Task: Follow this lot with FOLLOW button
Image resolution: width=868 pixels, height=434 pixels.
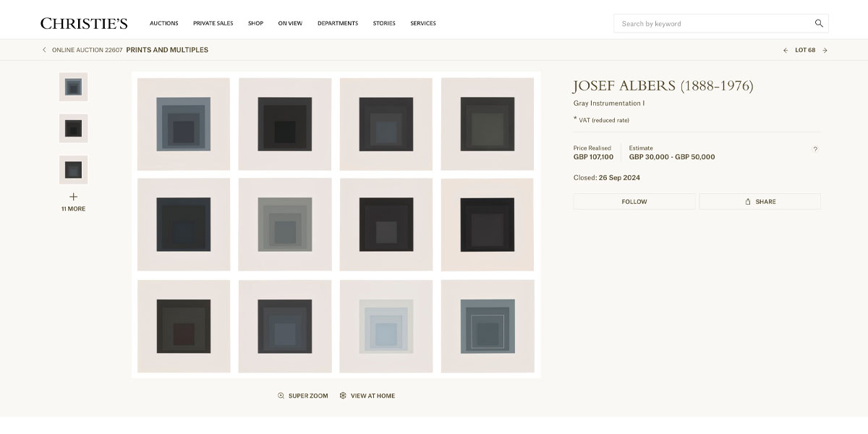Action: pyautogui.click(x=634, y=202)
